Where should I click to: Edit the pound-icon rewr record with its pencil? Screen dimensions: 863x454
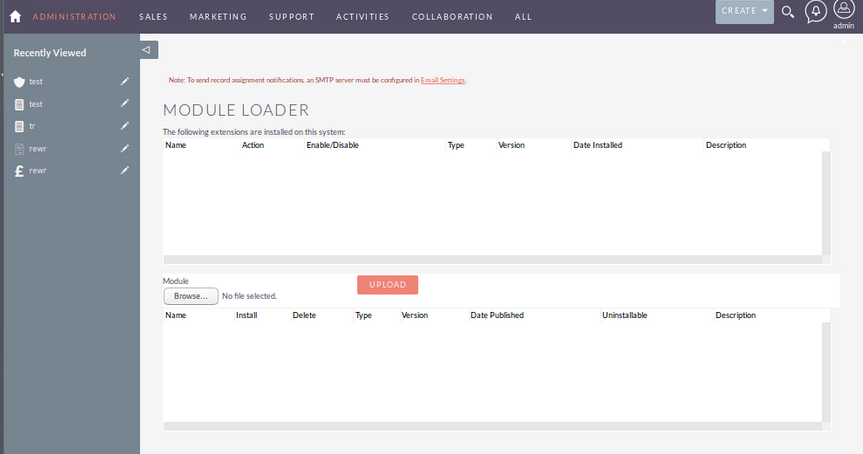(125, 171)
